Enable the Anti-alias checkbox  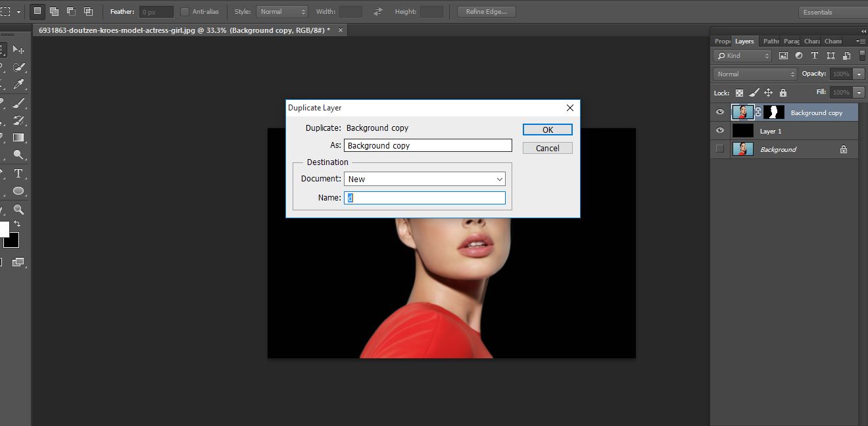[185, 11]
